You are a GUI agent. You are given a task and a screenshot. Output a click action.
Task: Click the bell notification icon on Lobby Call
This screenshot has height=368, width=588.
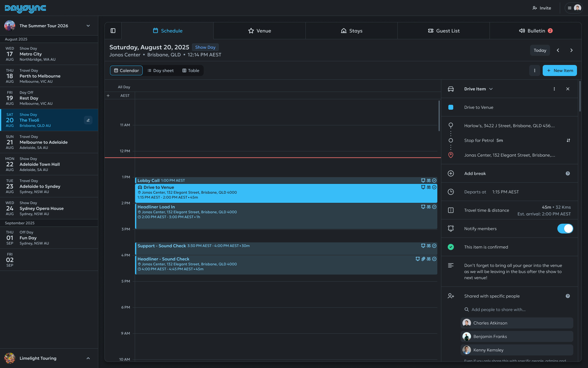point(423,180)
